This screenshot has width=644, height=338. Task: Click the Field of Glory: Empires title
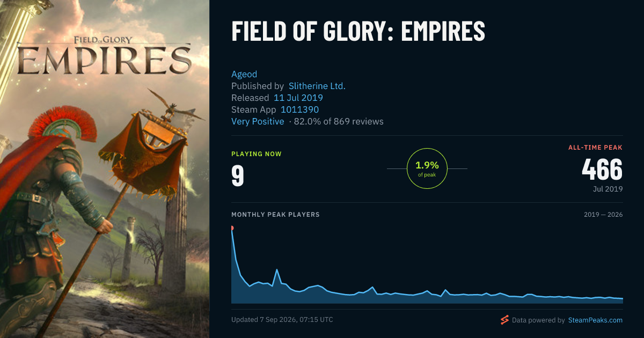coord(358,31)
